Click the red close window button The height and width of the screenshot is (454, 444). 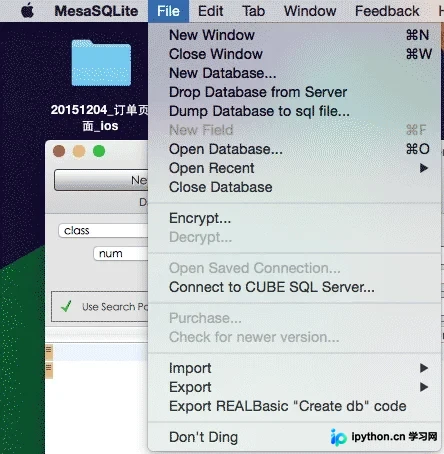click(x=59, y=151)
